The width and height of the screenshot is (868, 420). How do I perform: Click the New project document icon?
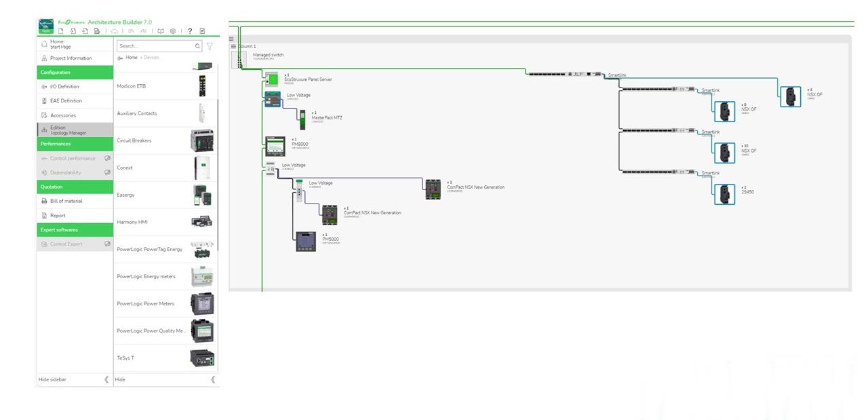pos(60,31)
